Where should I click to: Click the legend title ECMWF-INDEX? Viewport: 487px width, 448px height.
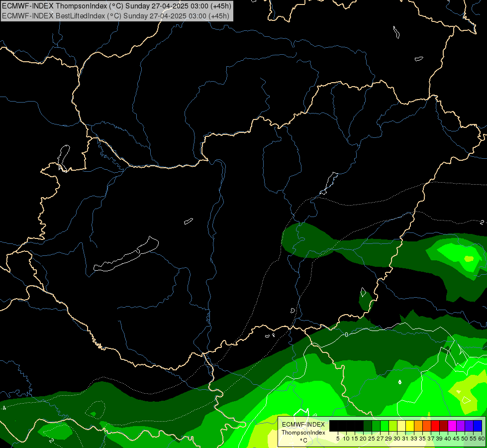(303, 425)
